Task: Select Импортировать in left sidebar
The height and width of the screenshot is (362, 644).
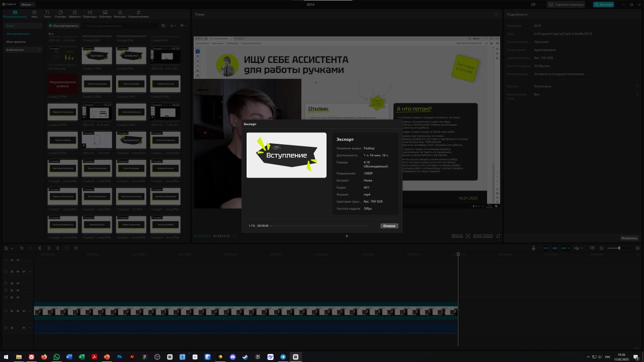Action: [18, 34]
